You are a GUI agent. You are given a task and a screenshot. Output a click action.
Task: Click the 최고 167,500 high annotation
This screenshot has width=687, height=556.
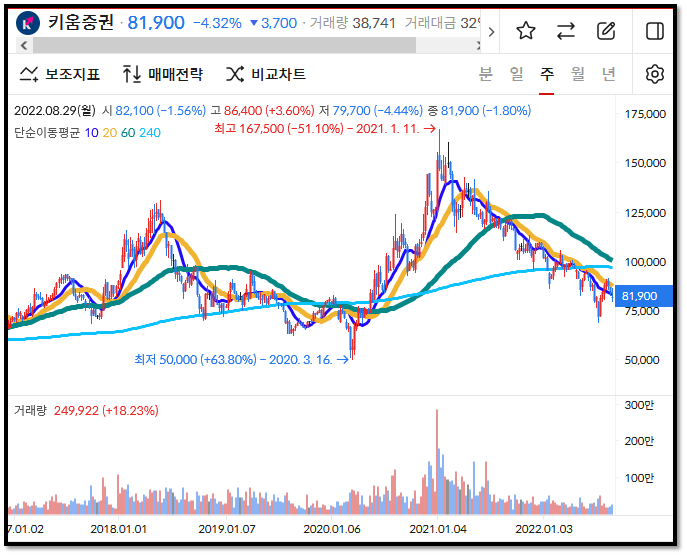[x=324, y=129]
